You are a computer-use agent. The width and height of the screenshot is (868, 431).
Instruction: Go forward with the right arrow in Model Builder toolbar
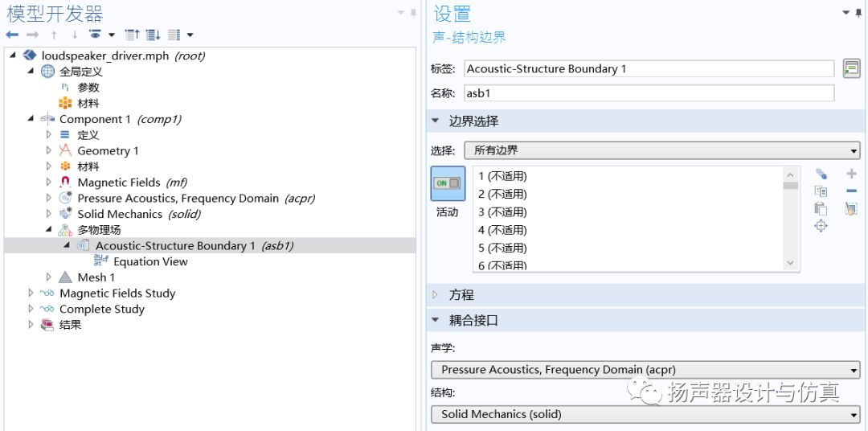pyautogui.click(x=33, y=35)
